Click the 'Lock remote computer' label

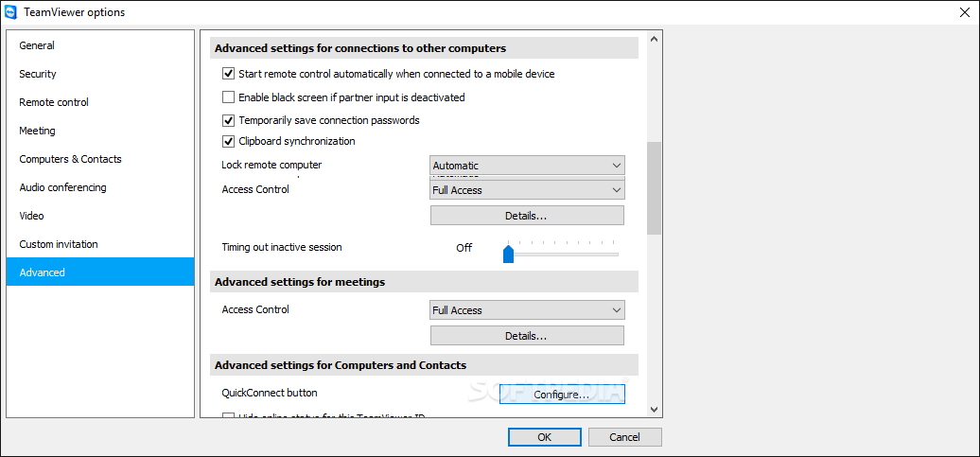[271, 165]
